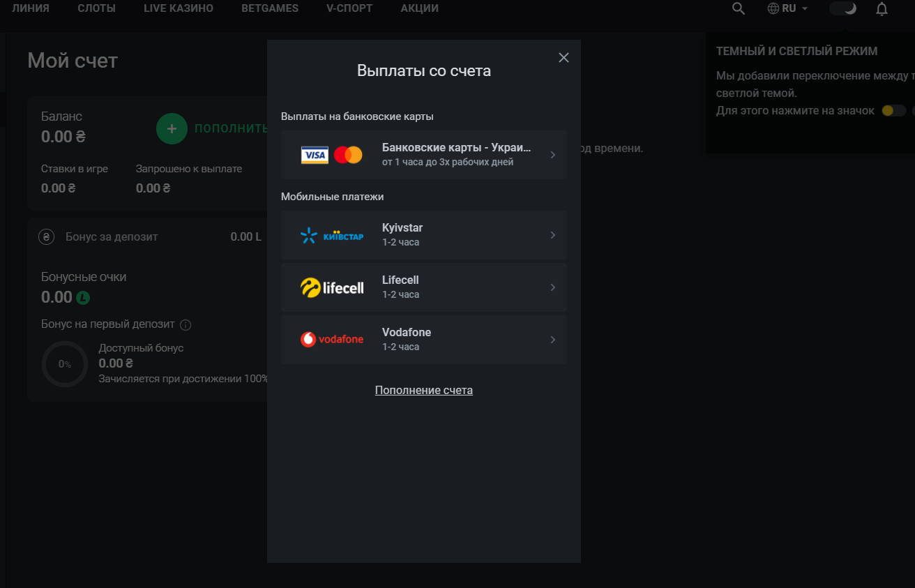Toggle dark and light mode switch

click(842, 9)
